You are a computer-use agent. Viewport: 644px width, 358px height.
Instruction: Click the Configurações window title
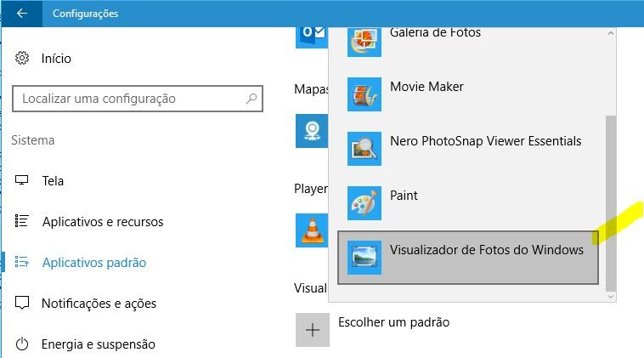tap(86, 14)
